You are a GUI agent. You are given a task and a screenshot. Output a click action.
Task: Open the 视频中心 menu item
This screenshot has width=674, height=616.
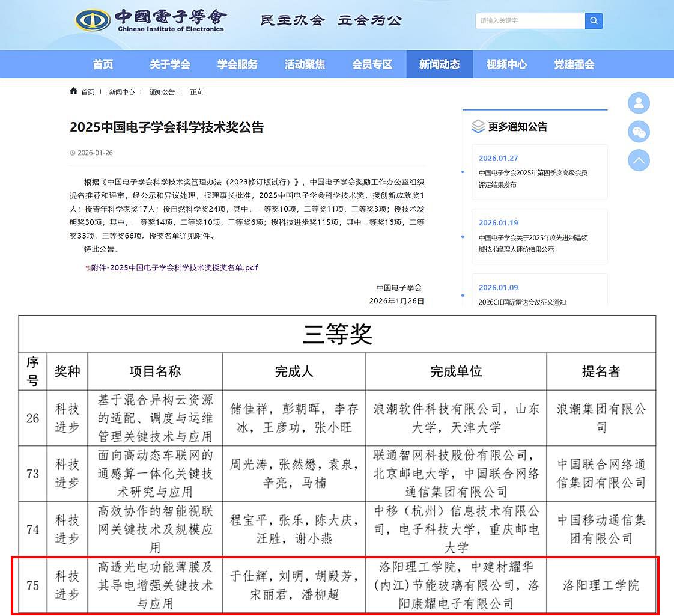(506, 65)
